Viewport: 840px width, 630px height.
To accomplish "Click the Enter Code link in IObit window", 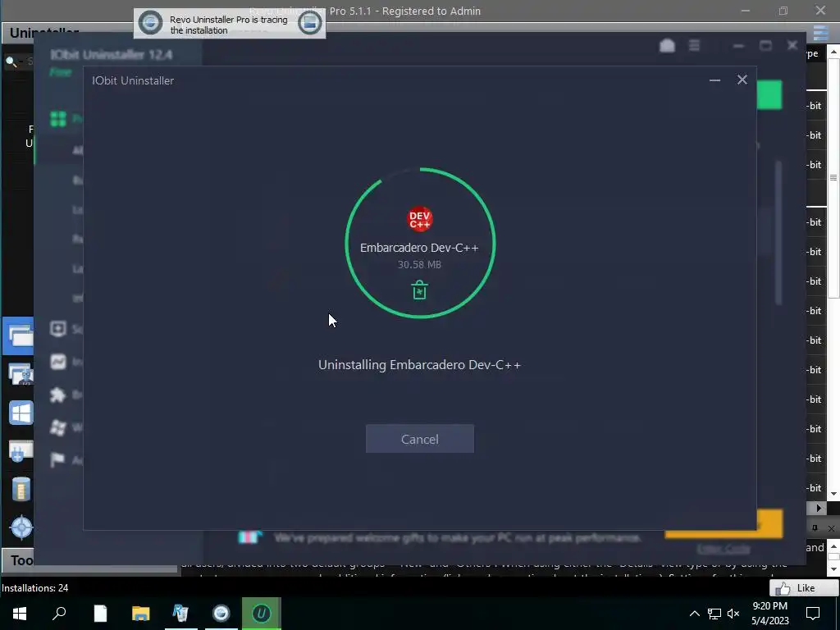I will 724,549.
